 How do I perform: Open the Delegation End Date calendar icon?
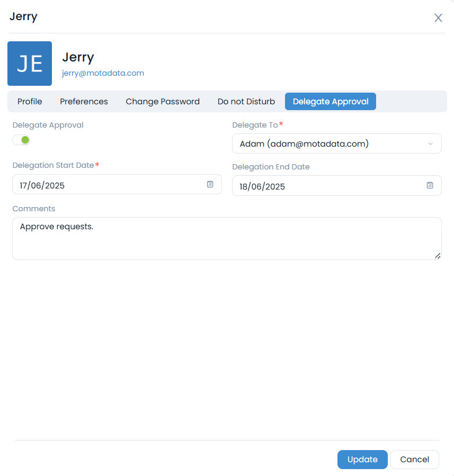pos(430,185)
